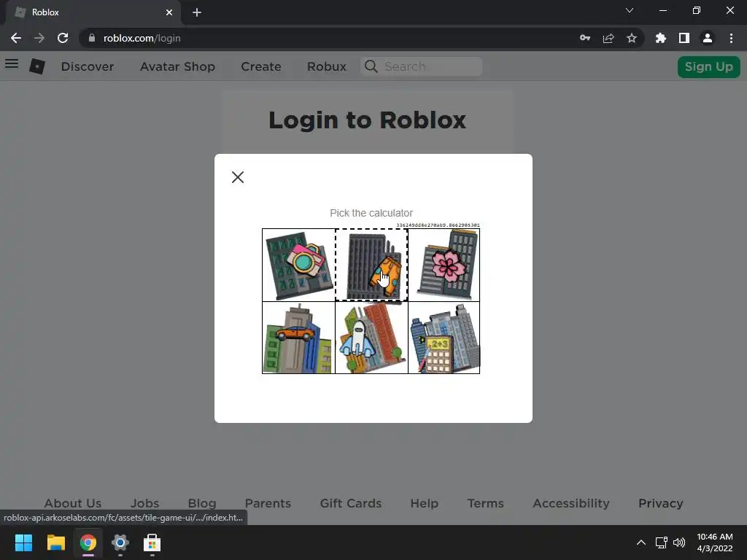Open the Parents footer link
Viewport: 747px width, 560px height.
click(x=268, y=503)
